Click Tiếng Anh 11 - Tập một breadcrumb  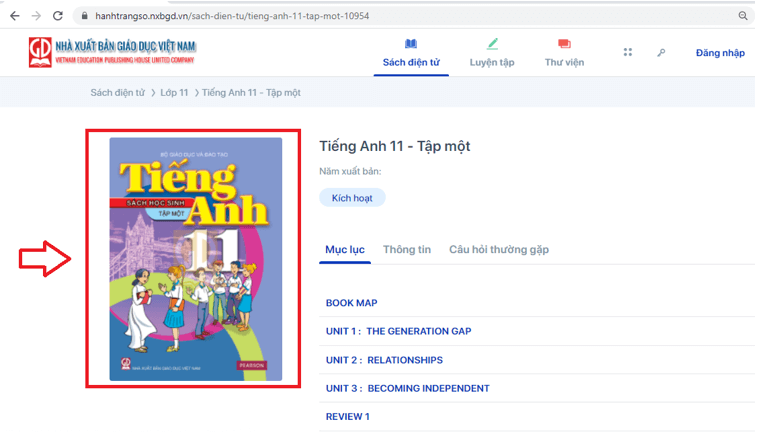point(251,93)
